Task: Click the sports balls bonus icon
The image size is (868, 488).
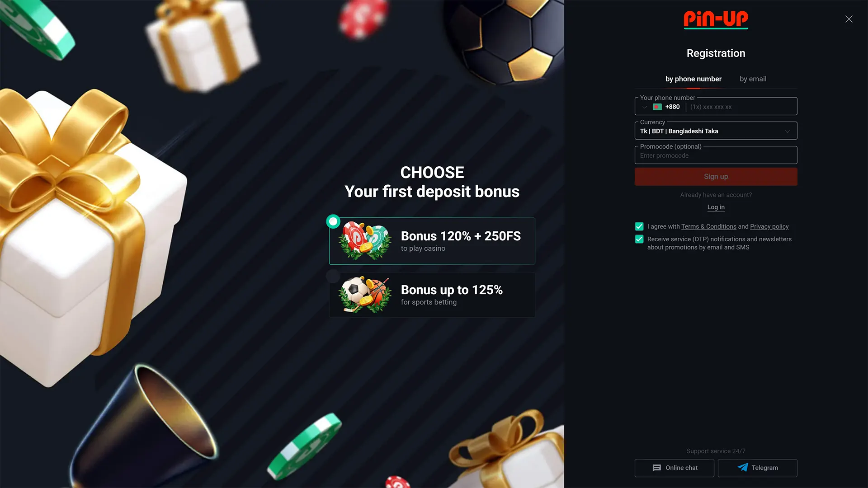Action: [365, 295]
